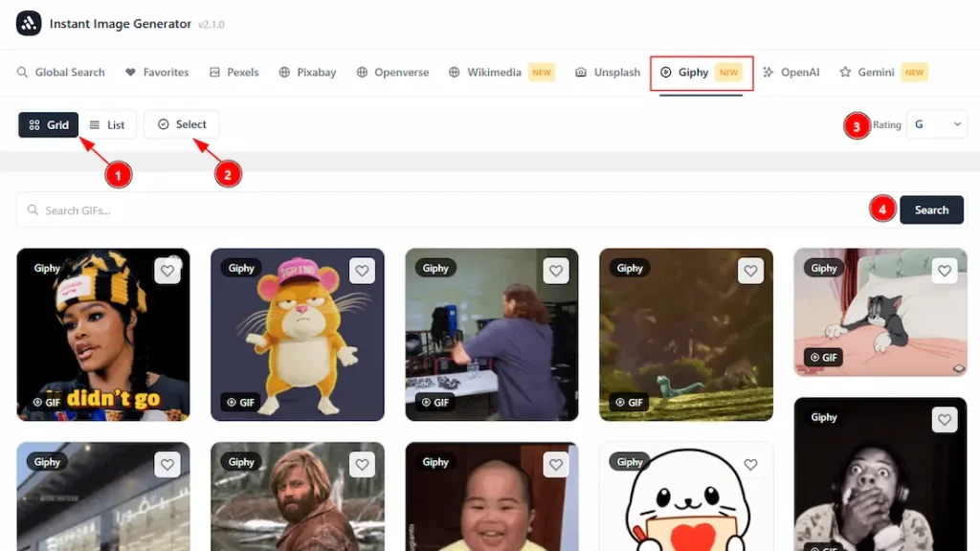Change the G rating selection

[936, 124]
